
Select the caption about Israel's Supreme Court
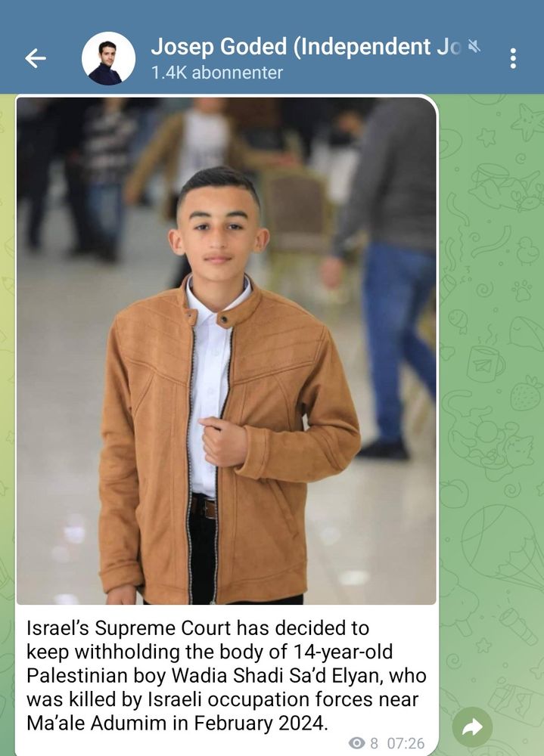coord(226,675)
